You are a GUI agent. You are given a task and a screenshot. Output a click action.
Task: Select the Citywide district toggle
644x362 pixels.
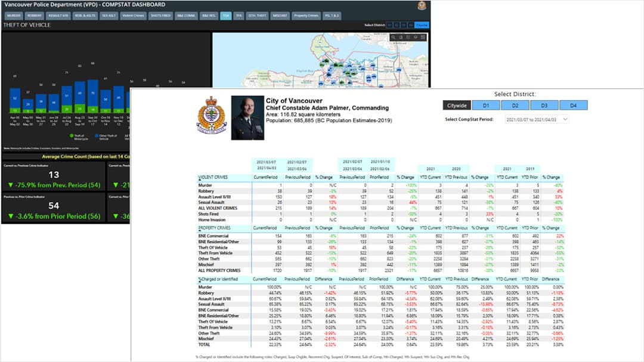(457, 104)
